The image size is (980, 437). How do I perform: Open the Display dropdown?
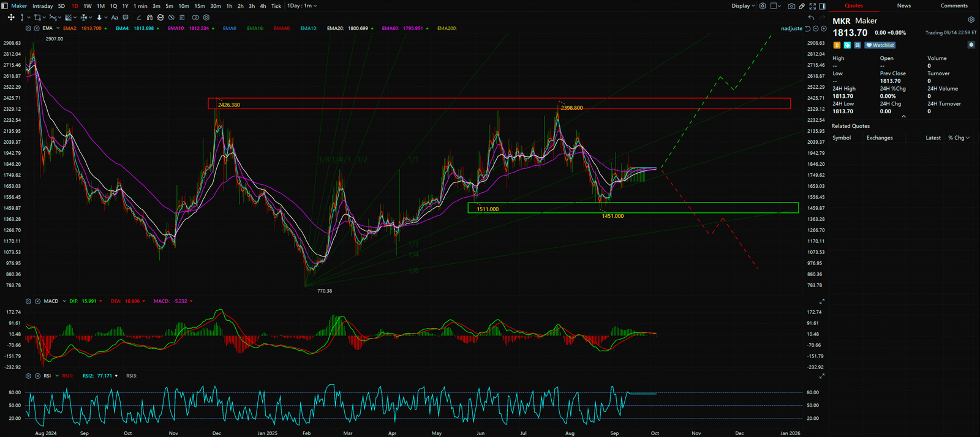tap(743, 6)
